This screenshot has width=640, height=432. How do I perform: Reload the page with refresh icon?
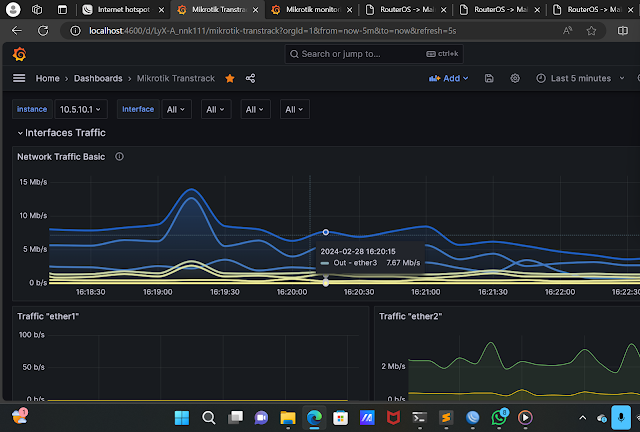point(43,31)
